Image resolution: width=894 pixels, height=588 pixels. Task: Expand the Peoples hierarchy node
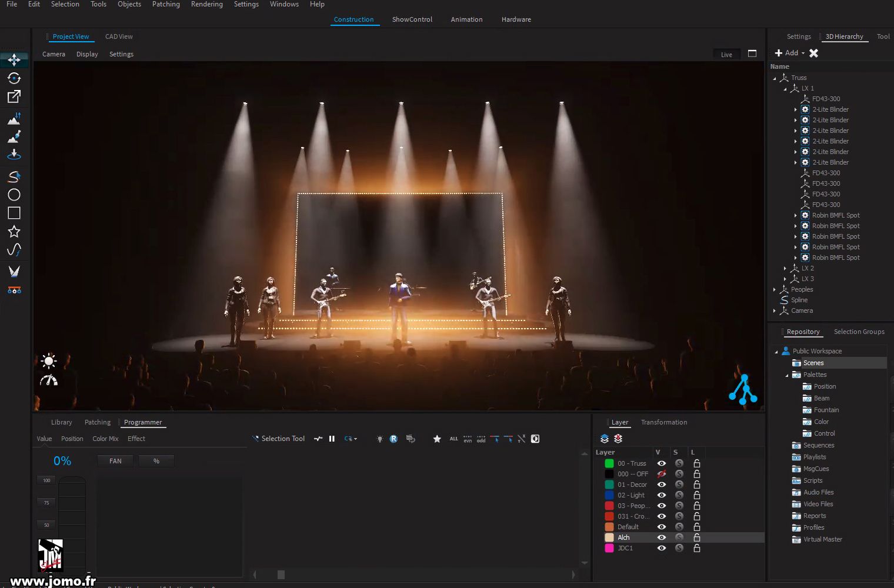[x=775, y=289]
